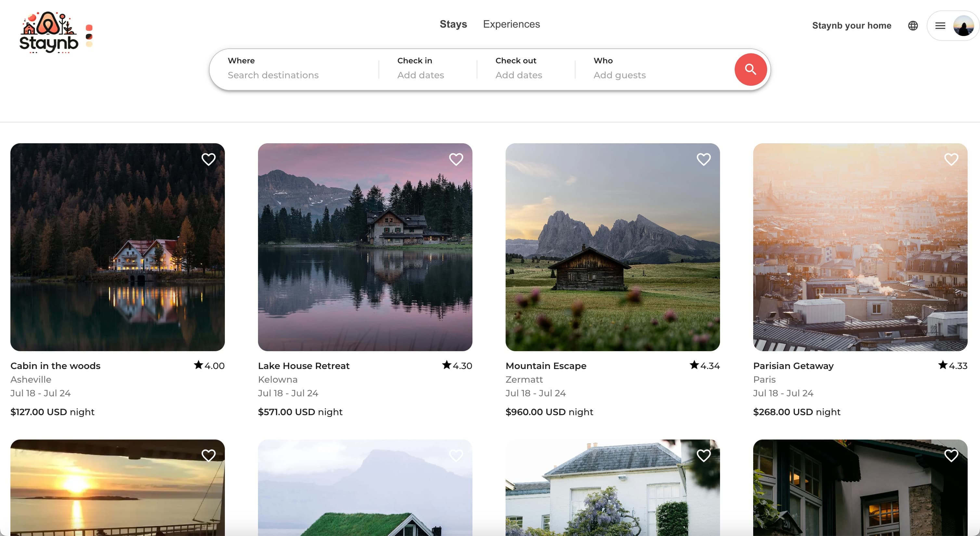This screenshot has height=536, width=980.
Task: Click the Staynb logo
Action: click(x=49, y=33)
